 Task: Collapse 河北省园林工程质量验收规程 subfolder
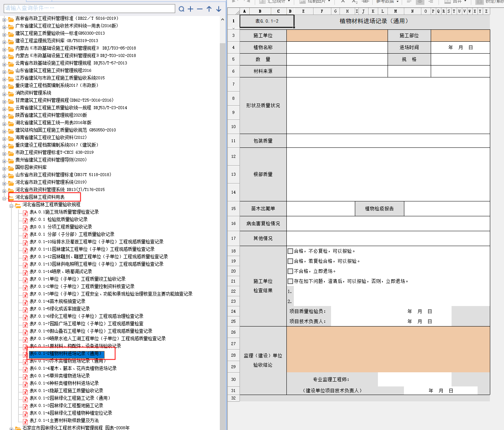coord(11,206)
